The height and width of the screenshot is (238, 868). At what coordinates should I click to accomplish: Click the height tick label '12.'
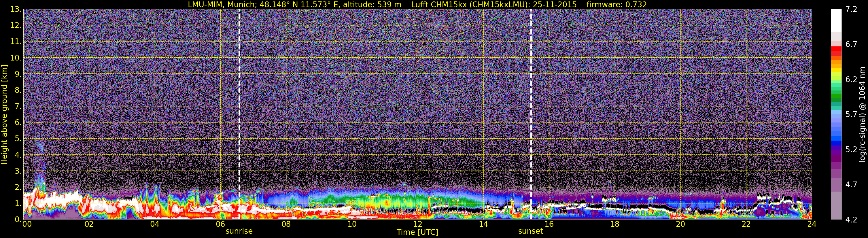tap(16, 25)
